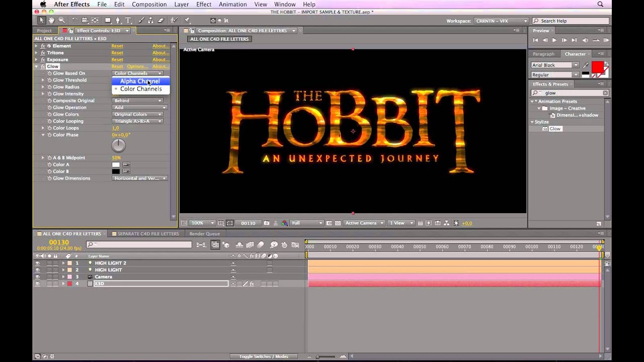Open the Composition menu
This screenshot has width=644, height=362.
click(x=149, y=5)
